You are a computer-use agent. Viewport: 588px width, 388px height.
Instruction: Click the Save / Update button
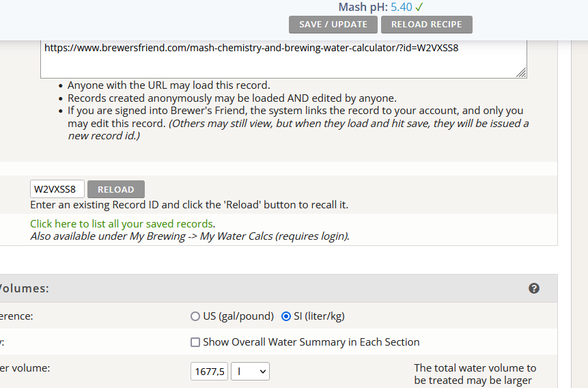coord(333,25)
